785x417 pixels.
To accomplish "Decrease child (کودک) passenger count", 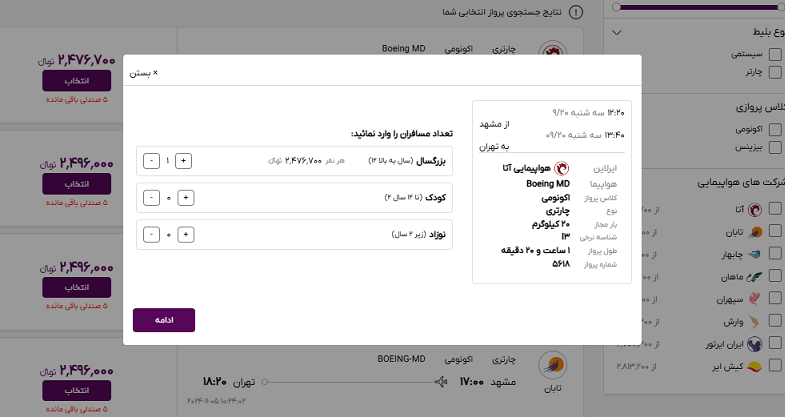I will [x=151, y=198].
